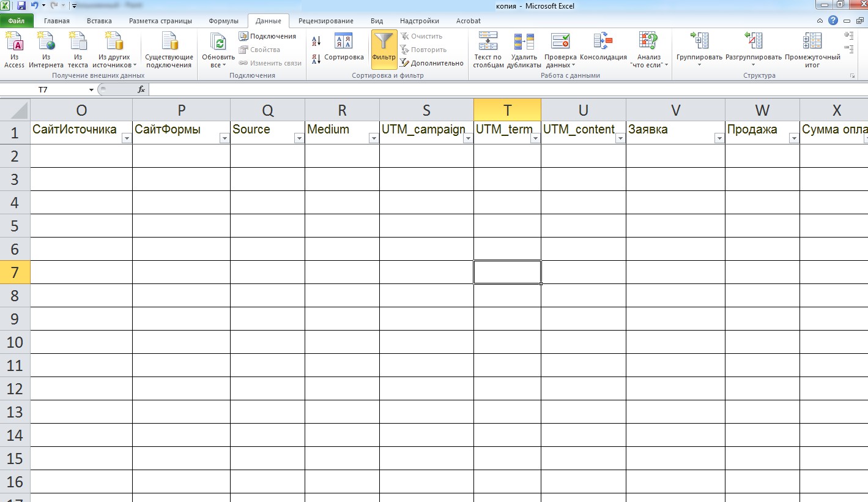Open filter dropdown for Source column
Image resolution: width=868 pixels, height=502 pixels.
[x=299, y=139]
